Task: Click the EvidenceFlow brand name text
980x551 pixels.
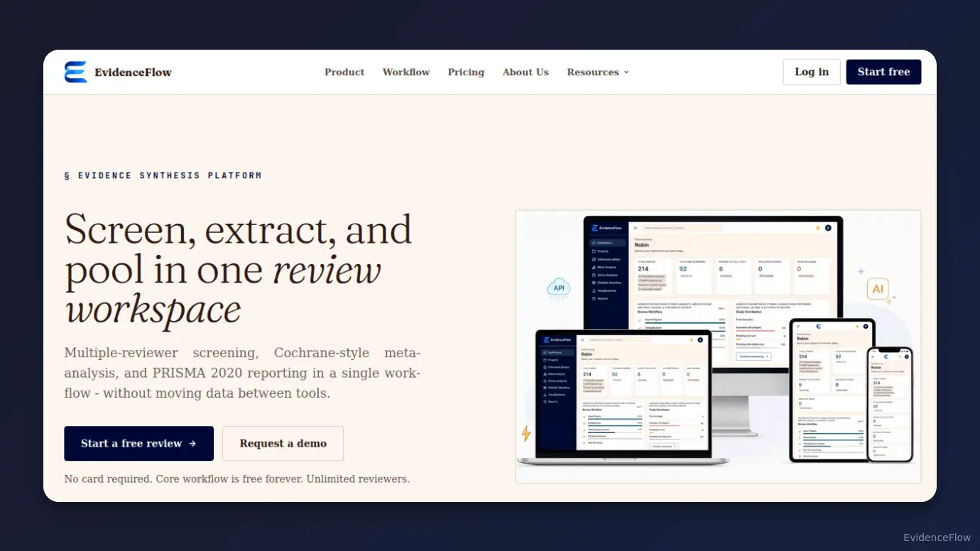Action: tap(133, 72)
